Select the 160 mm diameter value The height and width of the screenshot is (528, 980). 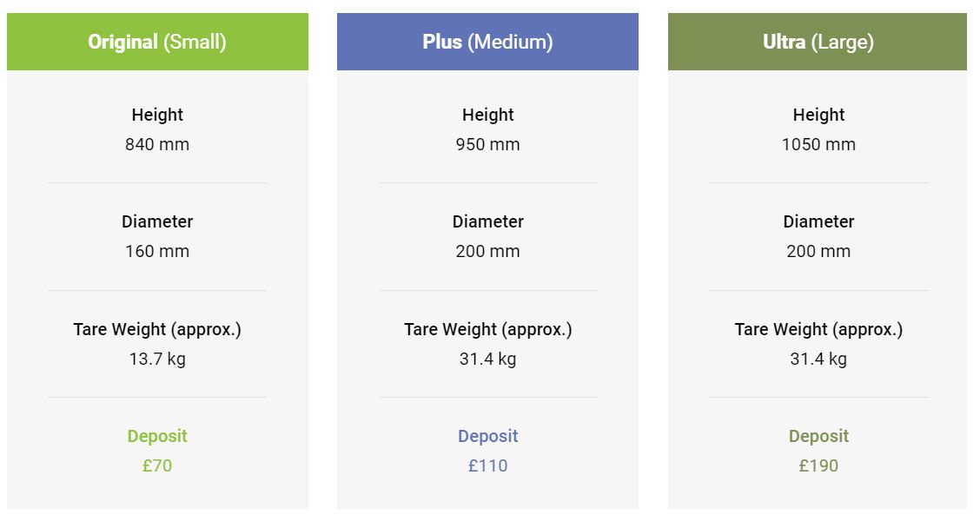pos(157,251)
